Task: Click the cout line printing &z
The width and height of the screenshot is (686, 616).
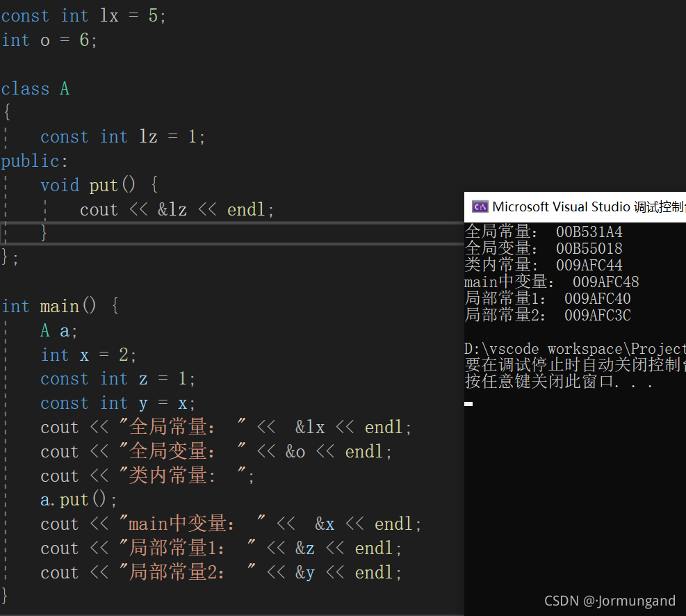Action: (221, 548)
